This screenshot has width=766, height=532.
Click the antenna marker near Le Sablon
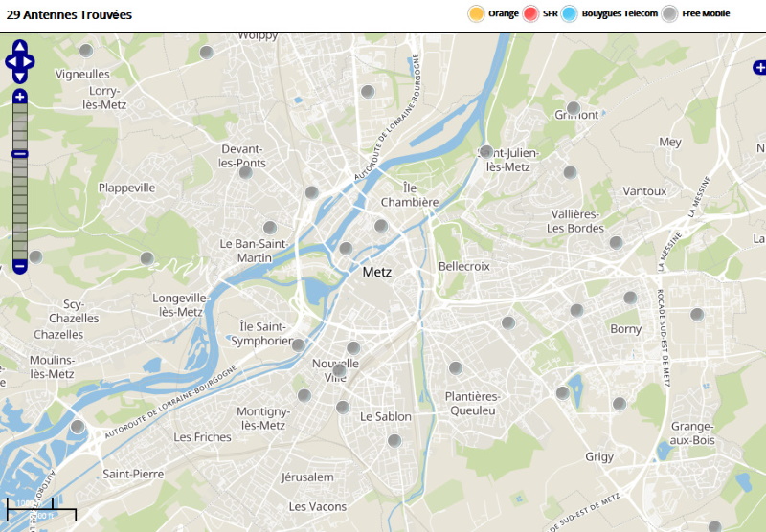tap(394, 440)
